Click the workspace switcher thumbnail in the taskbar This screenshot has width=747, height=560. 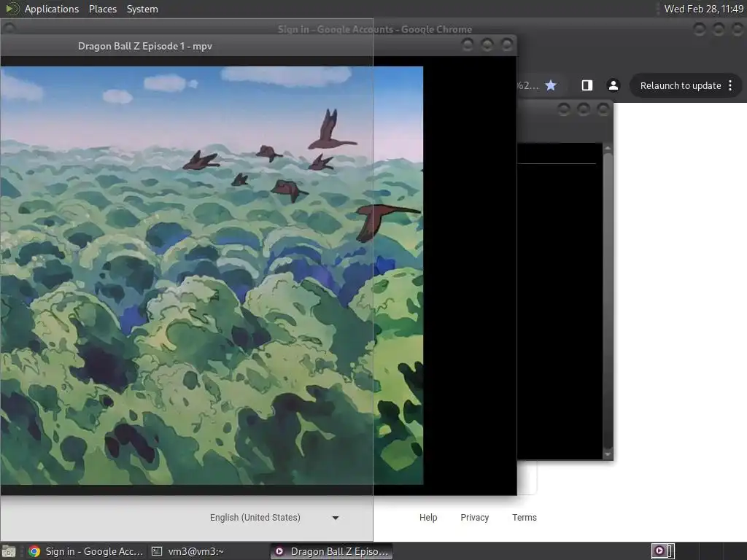pos(662,551)
